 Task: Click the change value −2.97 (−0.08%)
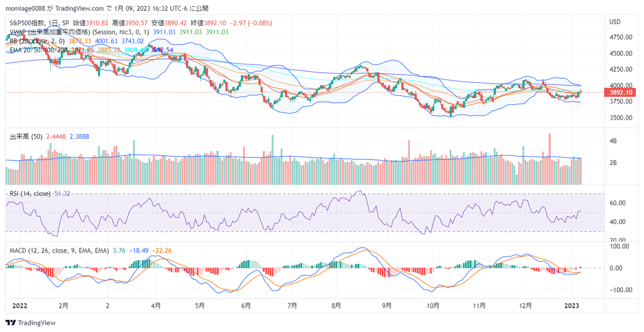(x=252, y=24)
